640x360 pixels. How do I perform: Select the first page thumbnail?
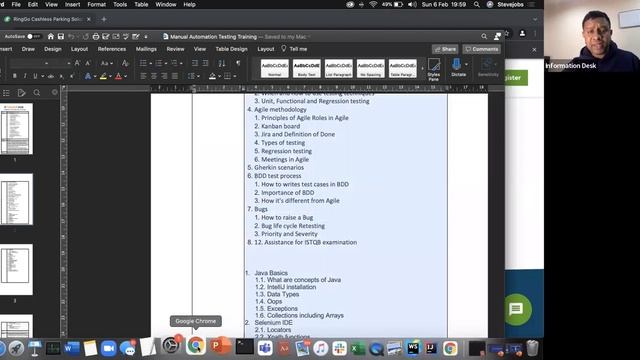point(16,129)
